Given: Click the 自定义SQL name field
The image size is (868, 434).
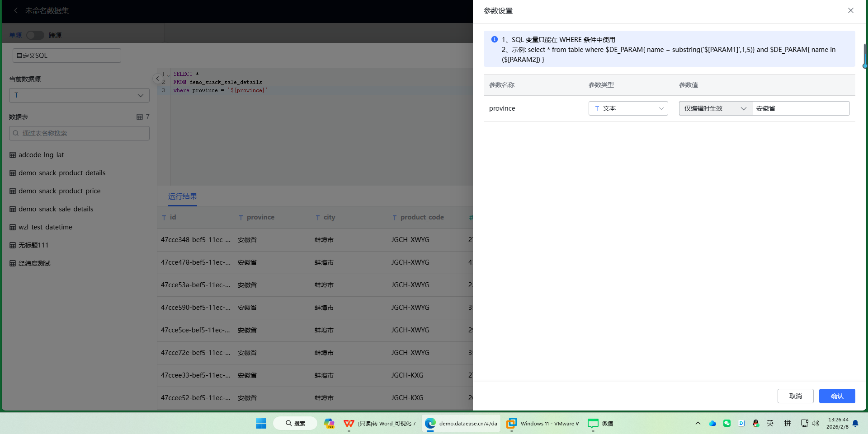Looking at the screenshot, I should tap(67, 56).
